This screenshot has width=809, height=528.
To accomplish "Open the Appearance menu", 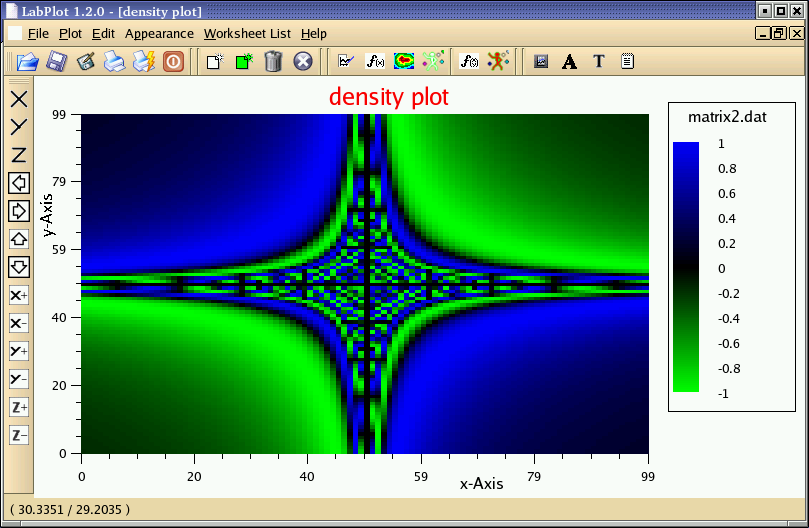I will coord(159,34).
